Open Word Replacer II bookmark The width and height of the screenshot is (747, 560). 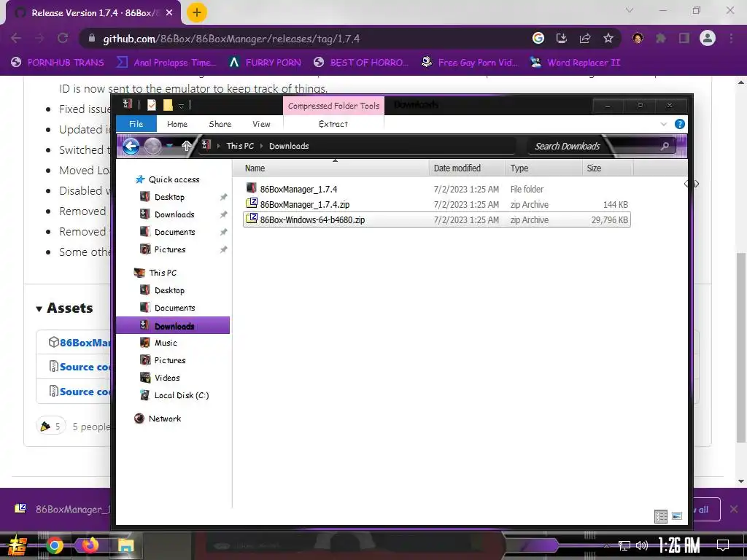[576, 63]
